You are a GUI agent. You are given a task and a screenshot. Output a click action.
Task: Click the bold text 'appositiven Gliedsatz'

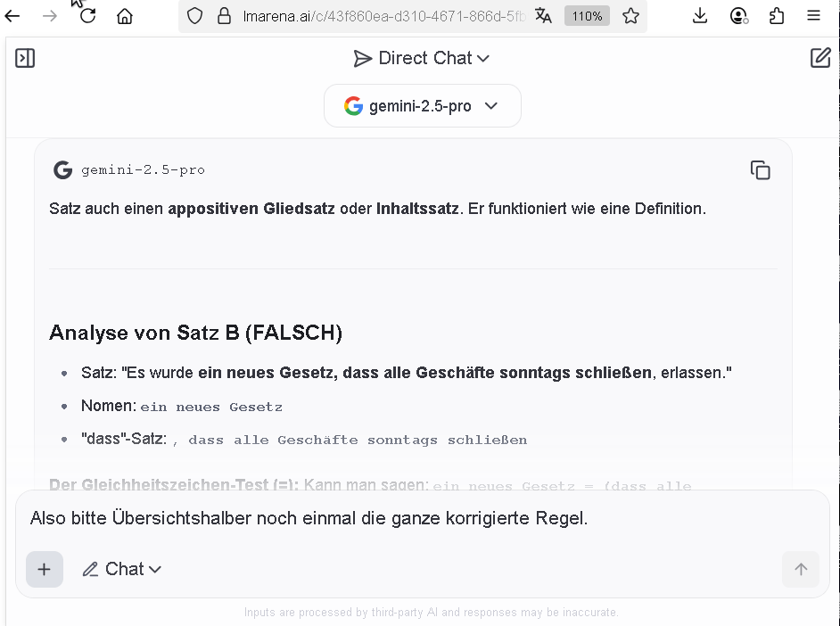251,209
